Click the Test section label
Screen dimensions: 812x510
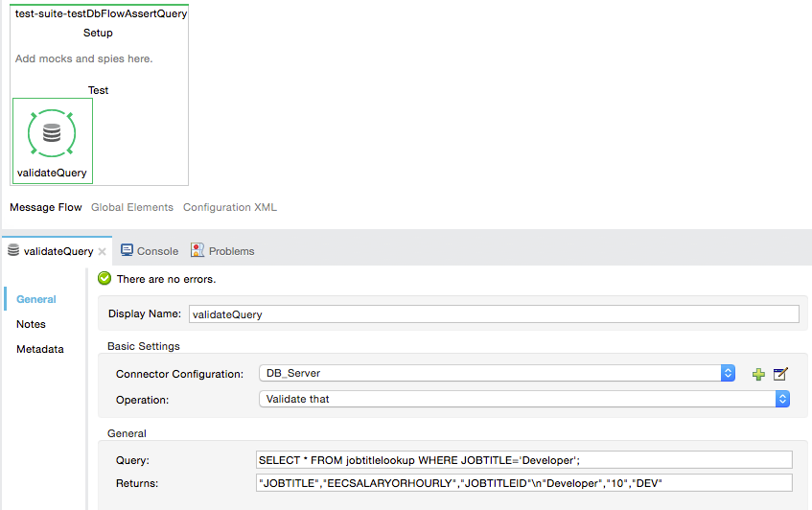coord(98,90)
